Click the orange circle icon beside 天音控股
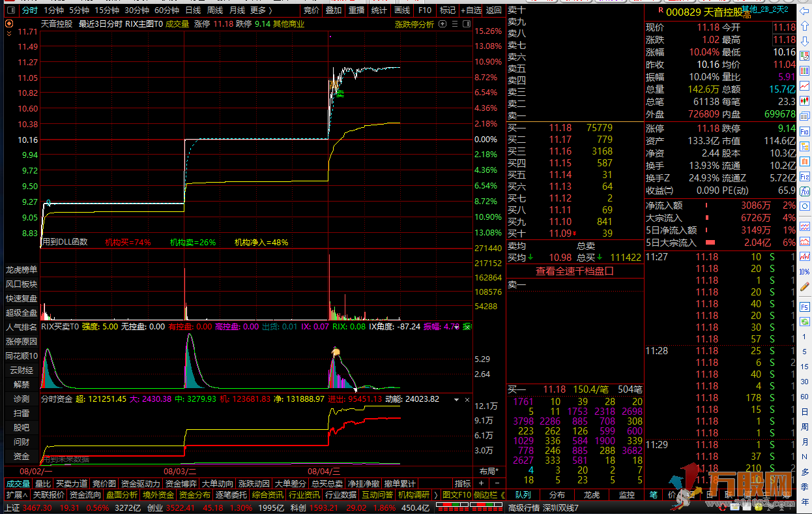Screen dimensions: 812x514 8,23
